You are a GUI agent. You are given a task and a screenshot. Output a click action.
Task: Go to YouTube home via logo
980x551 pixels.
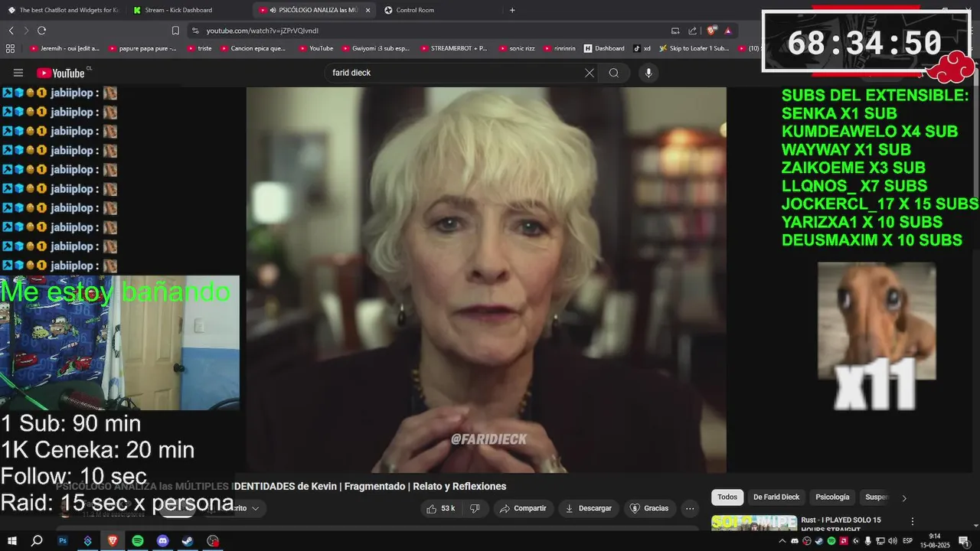(x=63, y=73)
